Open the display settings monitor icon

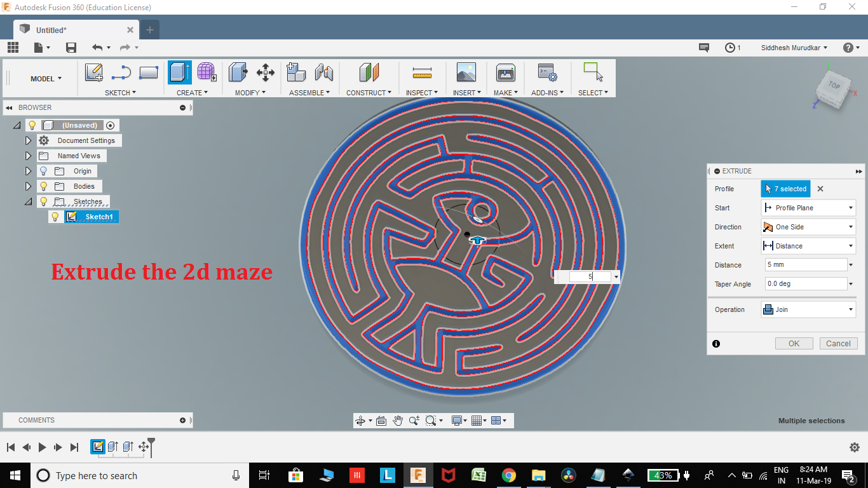pos(456,420)
